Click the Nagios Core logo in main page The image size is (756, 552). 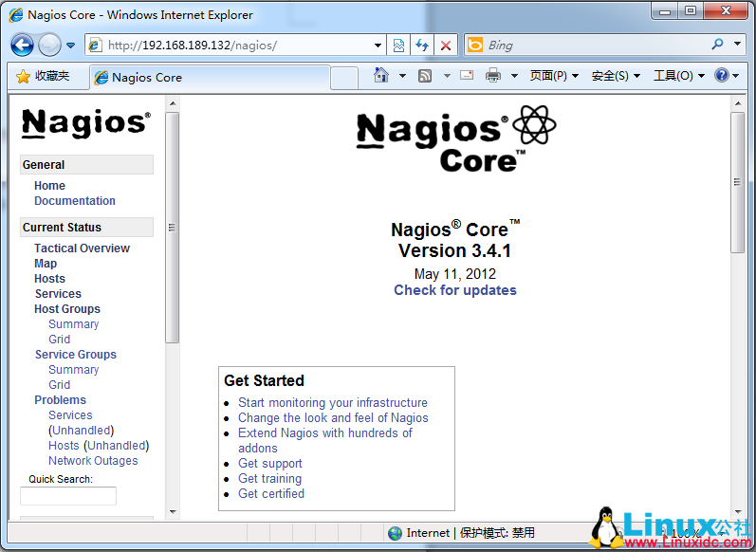[456, 139]
